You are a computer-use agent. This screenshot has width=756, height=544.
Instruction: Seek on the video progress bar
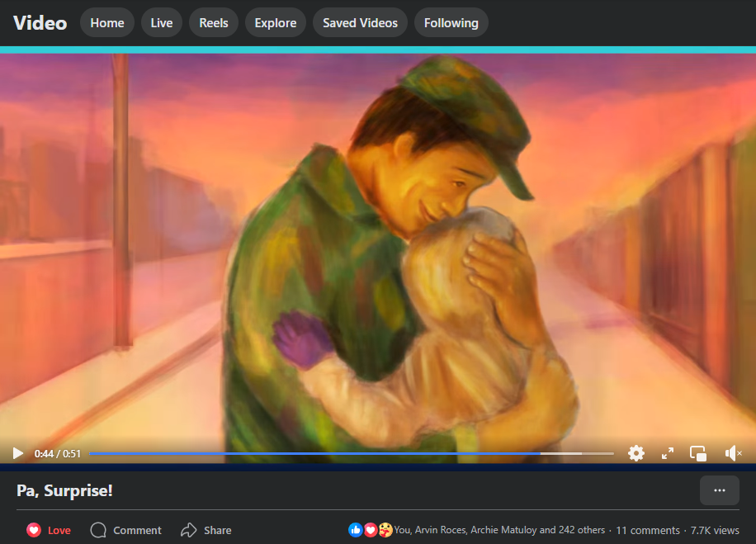(352, 453)
